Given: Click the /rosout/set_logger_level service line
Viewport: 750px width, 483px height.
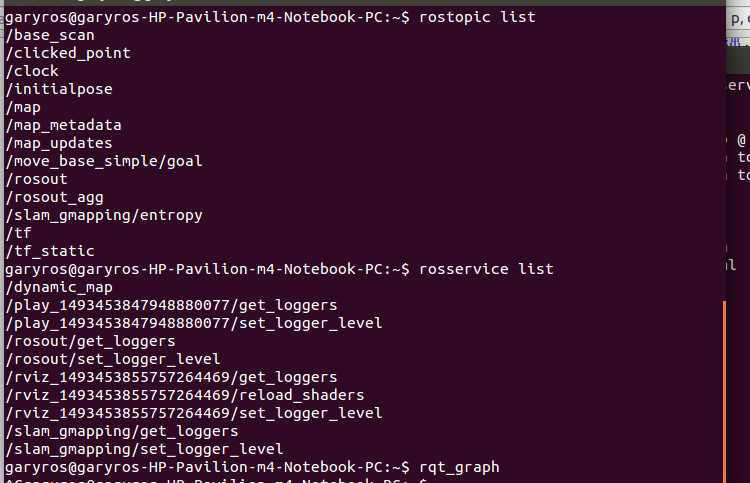Looking at the screenshot, I should 113,359.
